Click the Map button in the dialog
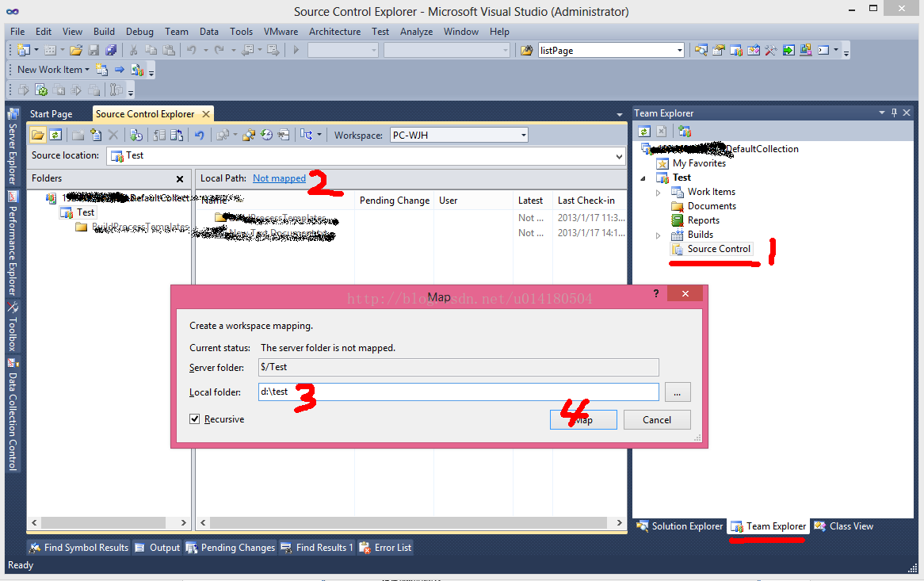Viewport: 924px width, 581px height. (x=583, y=419)
